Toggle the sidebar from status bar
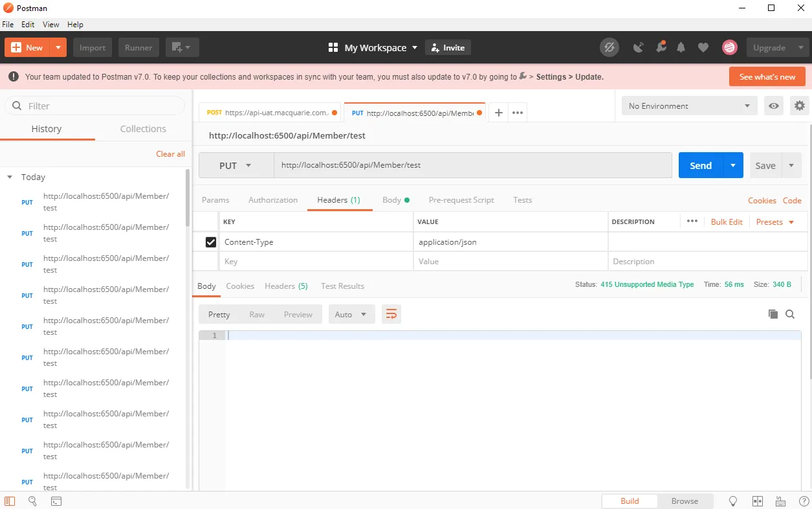The image size is (812, 509). tap(10, 501)
